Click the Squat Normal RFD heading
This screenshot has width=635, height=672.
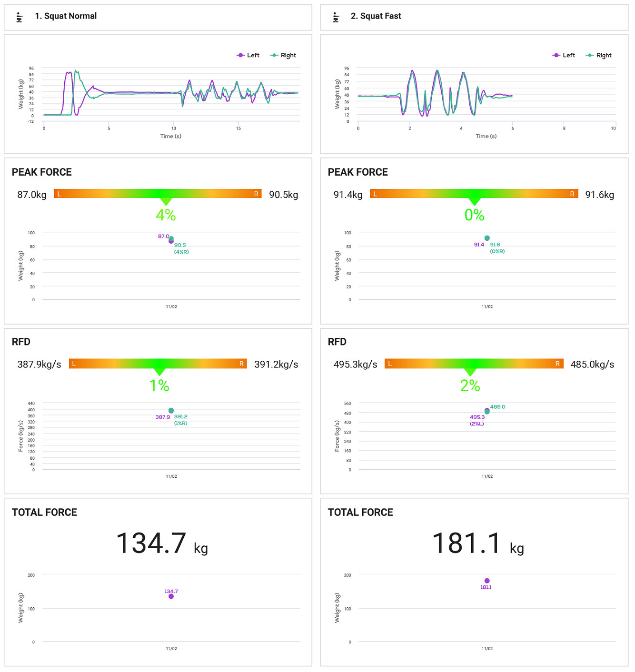coord(21,342)
